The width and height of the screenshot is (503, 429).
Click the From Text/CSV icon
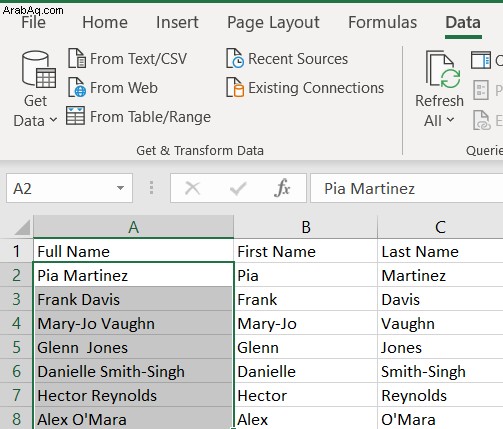pos(77,58)
